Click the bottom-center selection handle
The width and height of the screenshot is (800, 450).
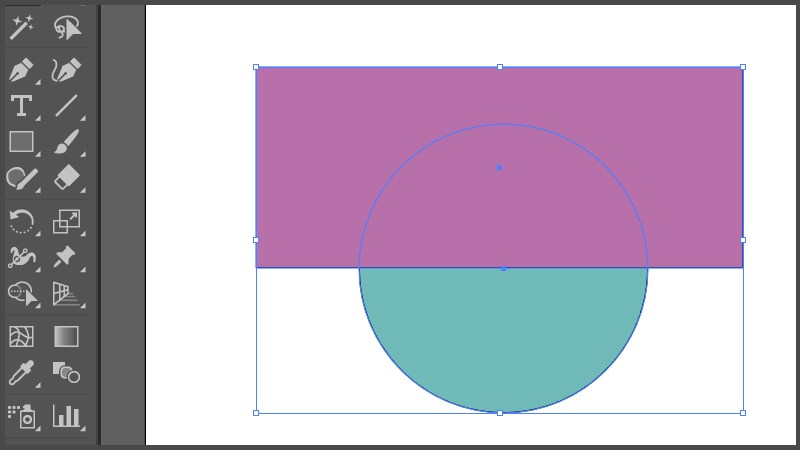[x=500, y=413]
